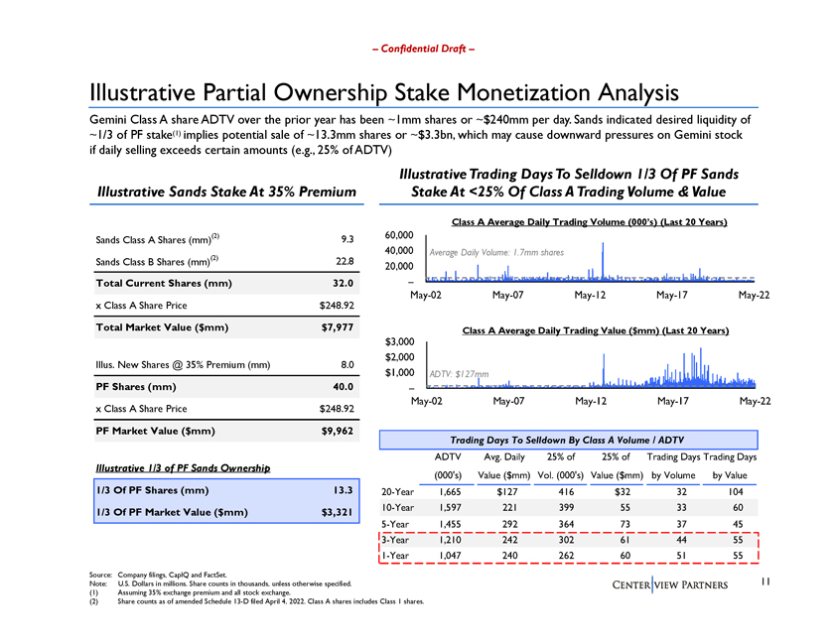Click the 'Class A Average Daily Trading Value' chart title
Screen dimensions: 834x644
(x=595, y=330)
